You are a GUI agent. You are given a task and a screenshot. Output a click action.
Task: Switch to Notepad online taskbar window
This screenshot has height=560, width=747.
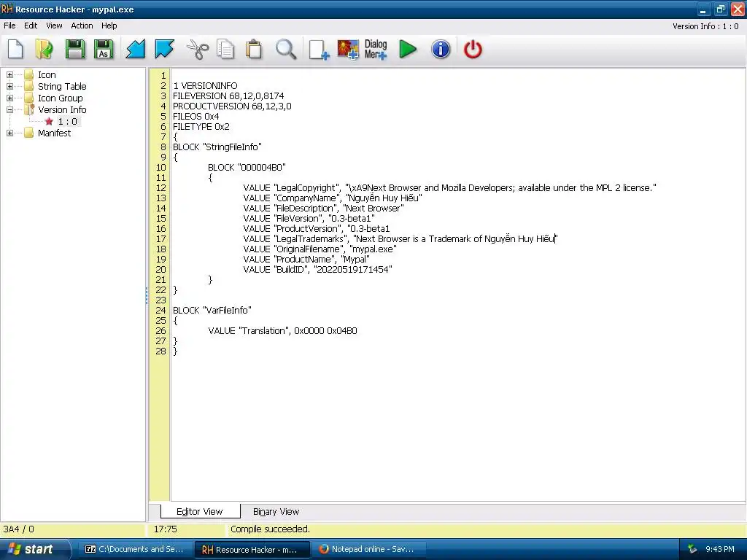[x=368, y=549]
